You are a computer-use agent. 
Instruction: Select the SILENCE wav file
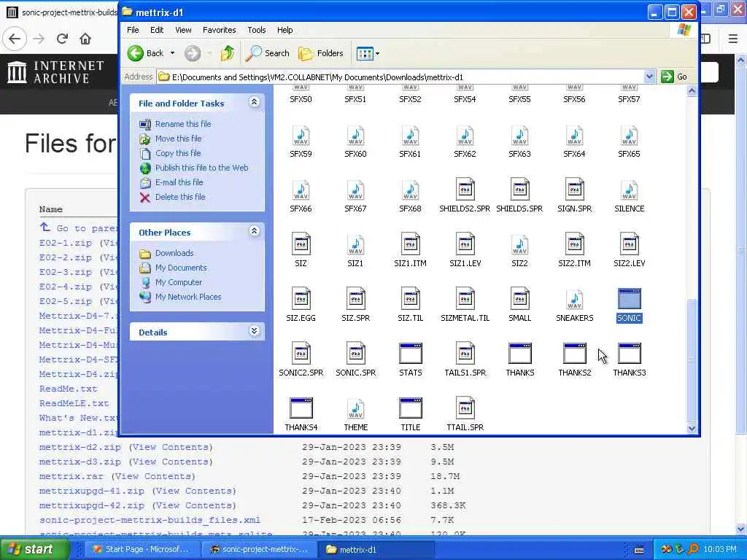pos(630,196)
